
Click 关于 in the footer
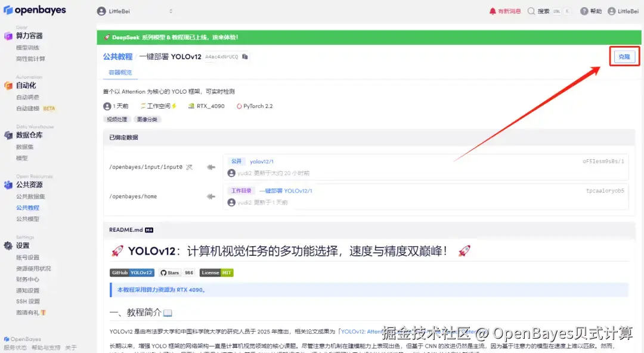pos(70,348)
